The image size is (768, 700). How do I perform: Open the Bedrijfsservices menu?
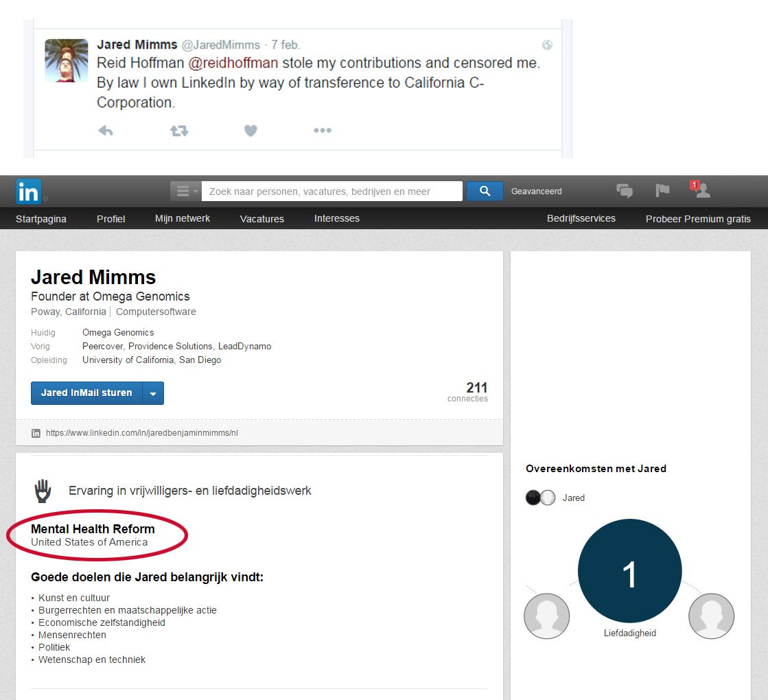pyautogui.click(x=581, y=218)
